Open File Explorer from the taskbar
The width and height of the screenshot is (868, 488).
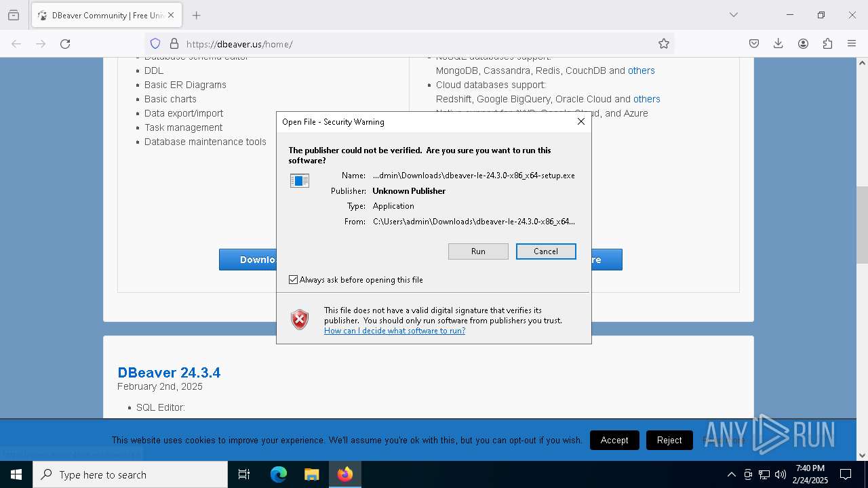coord(311,474)
